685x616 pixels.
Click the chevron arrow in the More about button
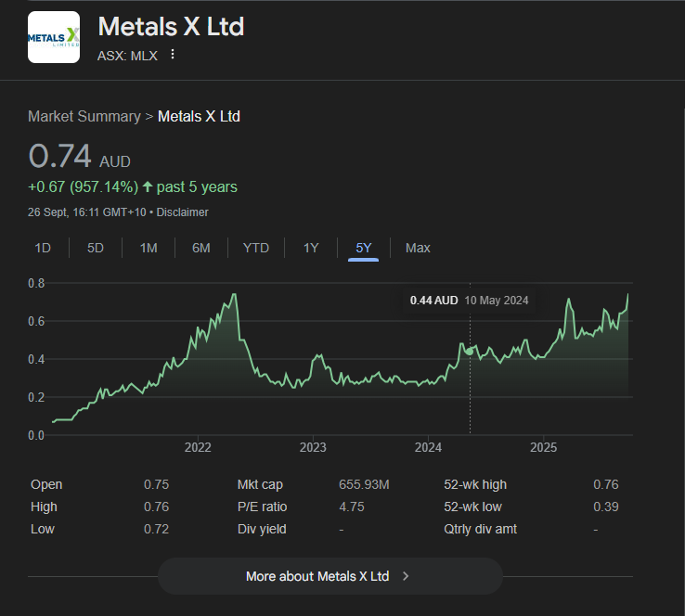(x=406, y=576)
